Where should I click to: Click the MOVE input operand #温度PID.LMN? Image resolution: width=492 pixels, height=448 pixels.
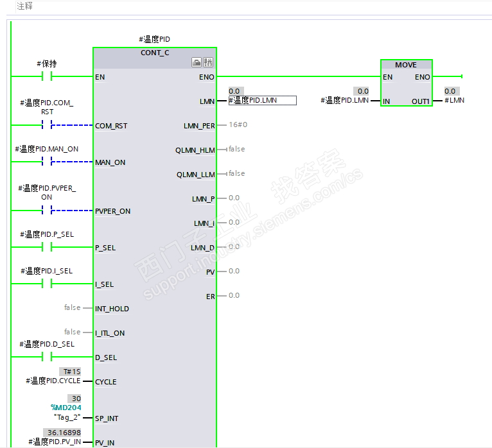coord(344,100)
